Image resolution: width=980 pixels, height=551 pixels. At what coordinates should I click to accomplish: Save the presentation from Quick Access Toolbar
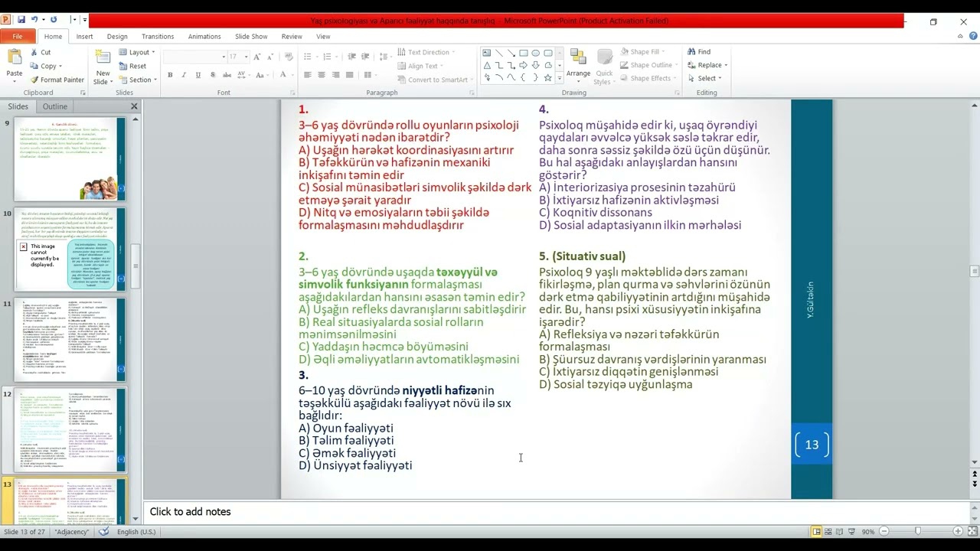(x=21, y=20)
